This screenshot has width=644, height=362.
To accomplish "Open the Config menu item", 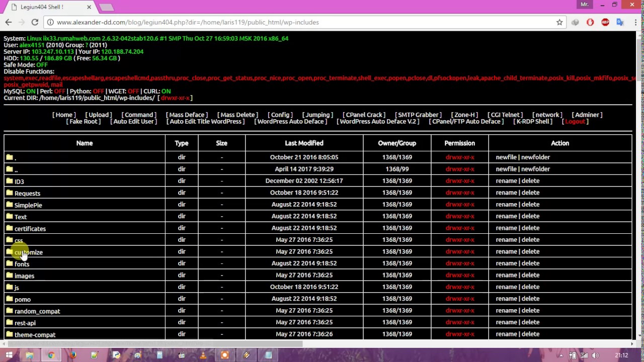I will 280,115.
